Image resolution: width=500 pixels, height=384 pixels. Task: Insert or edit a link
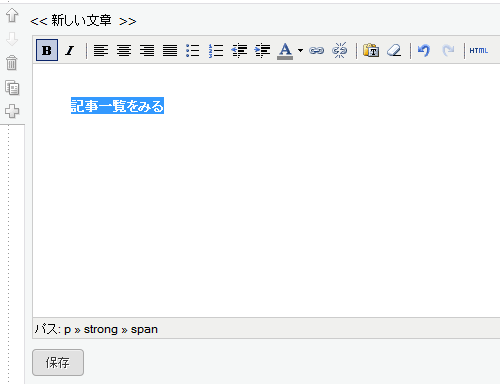tap(316, 50)
